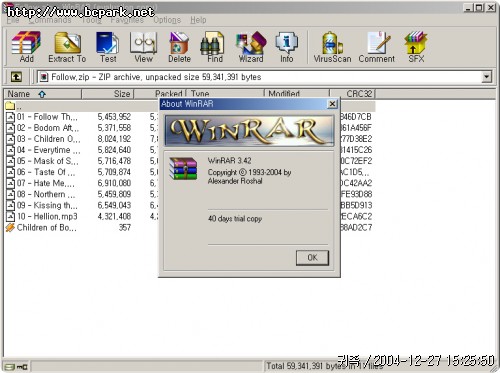500x373 pixels.
Task: Click the 'Alexander Roshal' author text
Action: [235, 181]
